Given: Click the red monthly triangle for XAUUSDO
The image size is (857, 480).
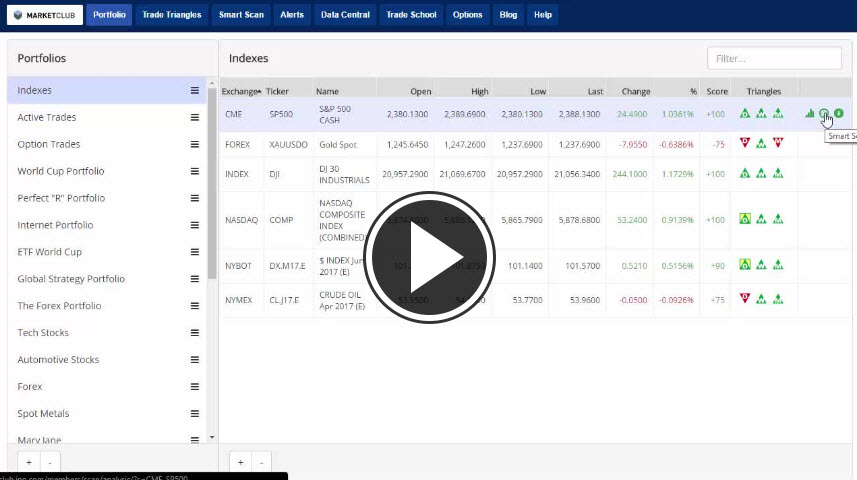Looking at the screenshot, I should point(778,143).
